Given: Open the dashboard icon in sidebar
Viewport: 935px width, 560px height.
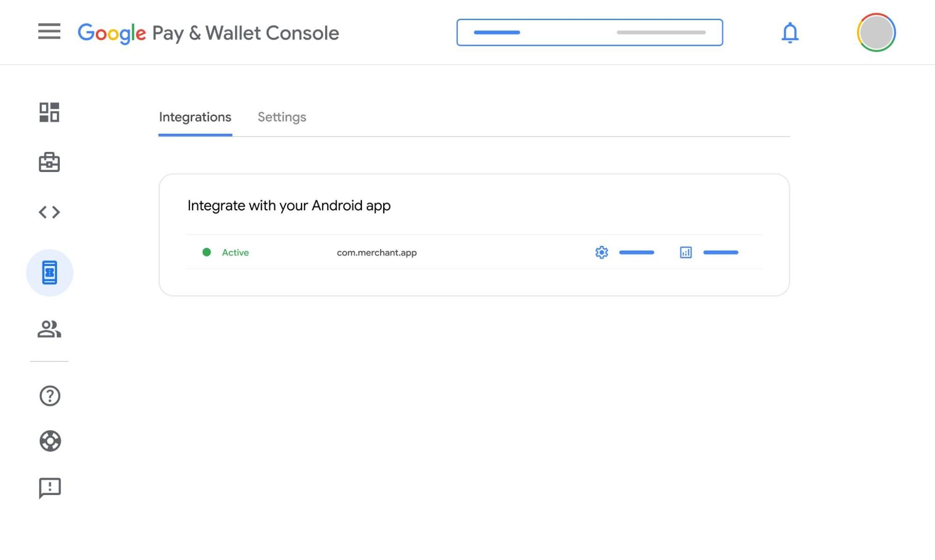Looking at the screenshot, I should pos(49,112).
